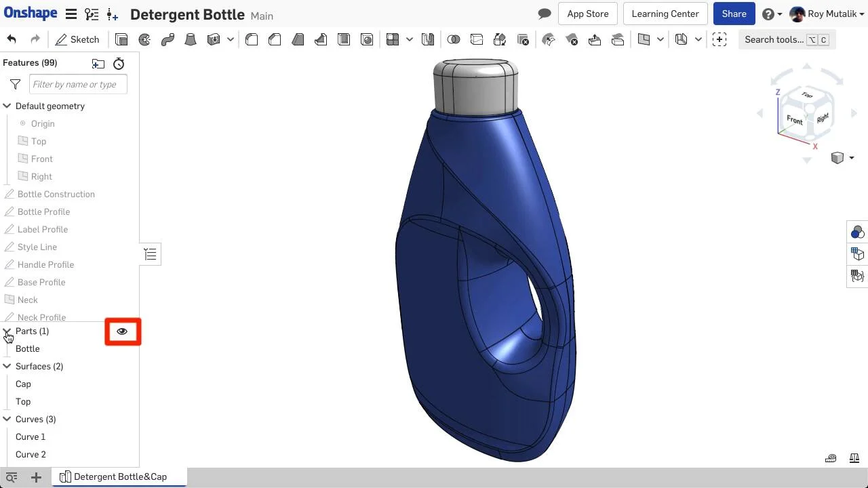Open dropdown arrow next to Frame tool
868x488 pixels.
click(x=698, y=39)
